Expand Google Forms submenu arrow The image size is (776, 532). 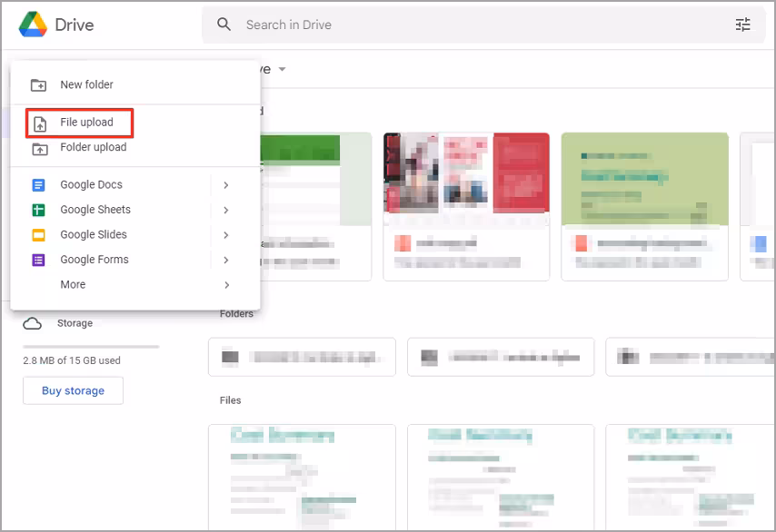pos(225,260)
